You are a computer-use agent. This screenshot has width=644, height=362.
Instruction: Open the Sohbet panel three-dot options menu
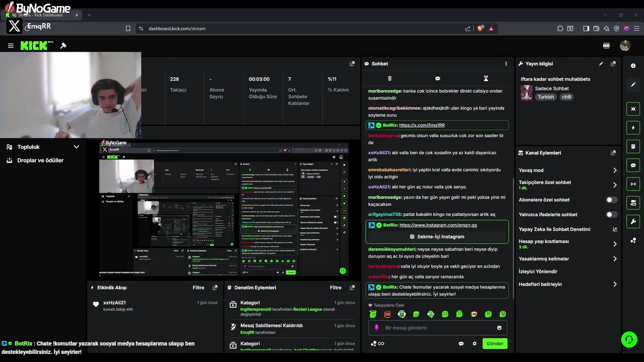(x=506, y=64)
